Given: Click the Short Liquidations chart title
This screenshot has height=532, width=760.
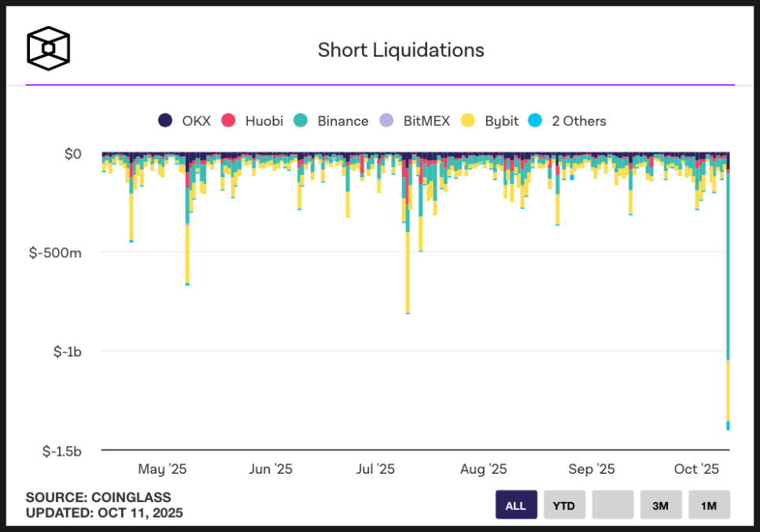Looking at the screenshot, I should coord(400,50).
